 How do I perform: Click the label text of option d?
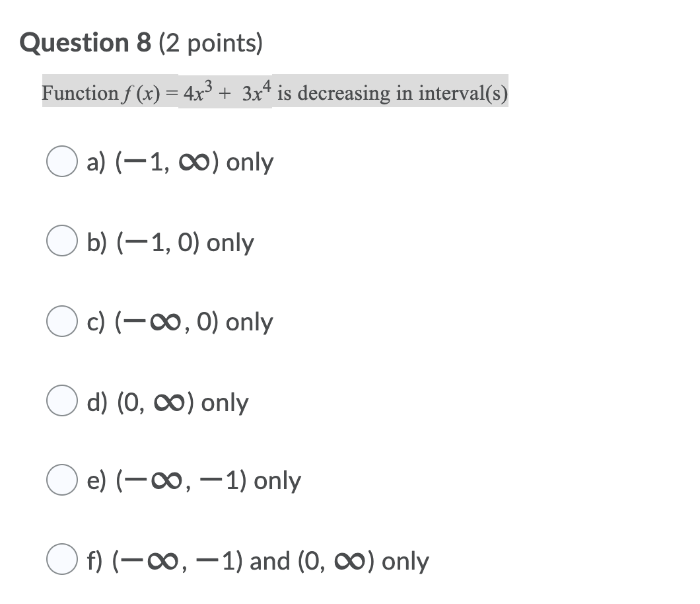168,402
